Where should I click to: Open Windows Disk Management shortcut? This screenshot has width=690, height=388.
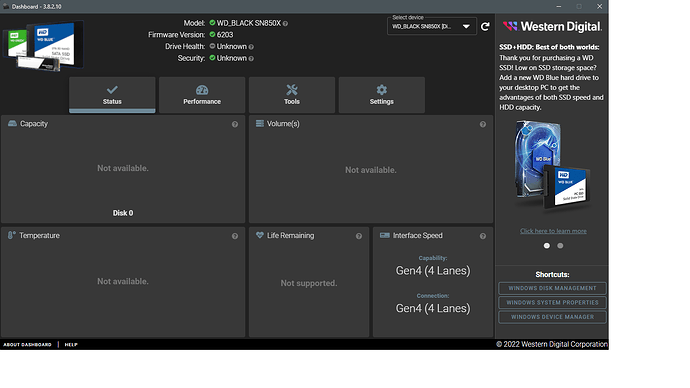552,288
